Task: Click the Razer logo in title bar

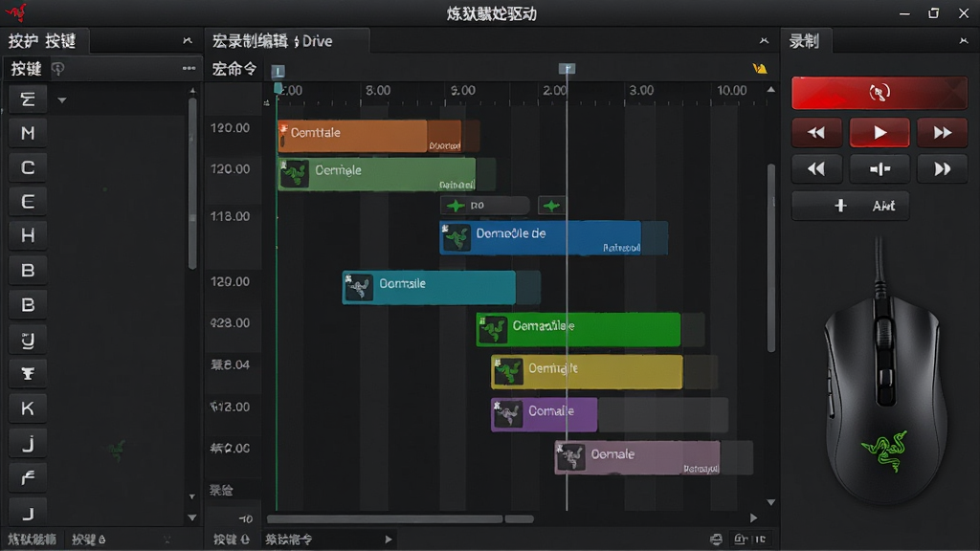Action: click(15, 12)
